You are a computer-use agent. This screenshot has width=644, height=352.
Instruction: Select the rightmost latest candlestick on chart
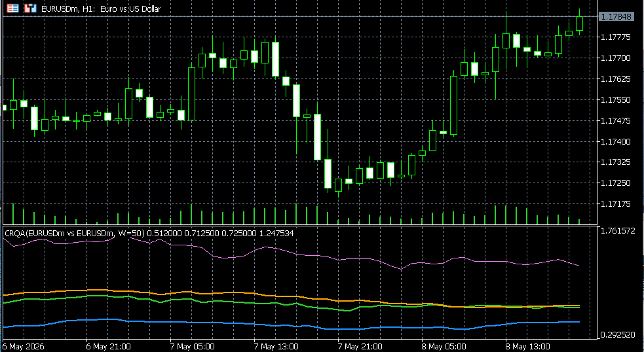(580, 23)
